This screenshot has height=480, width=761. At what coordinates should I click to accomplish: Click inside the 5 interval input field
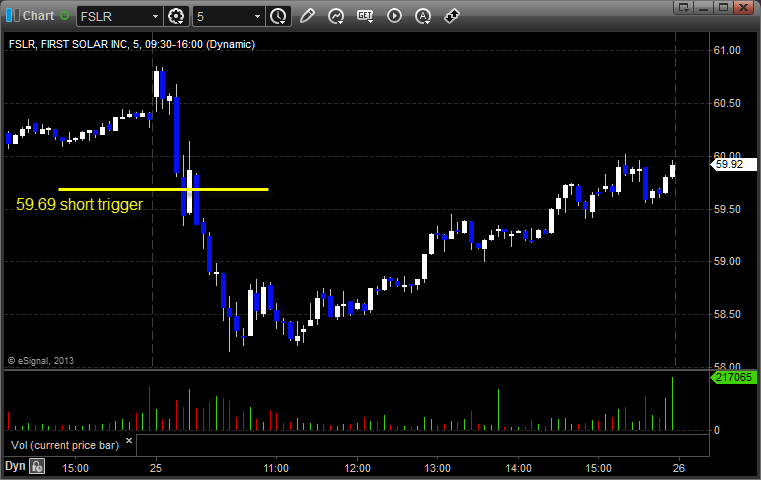(222, 17)
